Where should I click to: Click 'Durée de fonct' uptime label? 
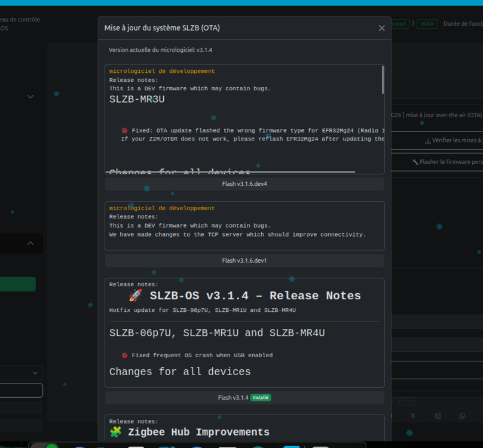pyautogui.click(x=463, y=24)
